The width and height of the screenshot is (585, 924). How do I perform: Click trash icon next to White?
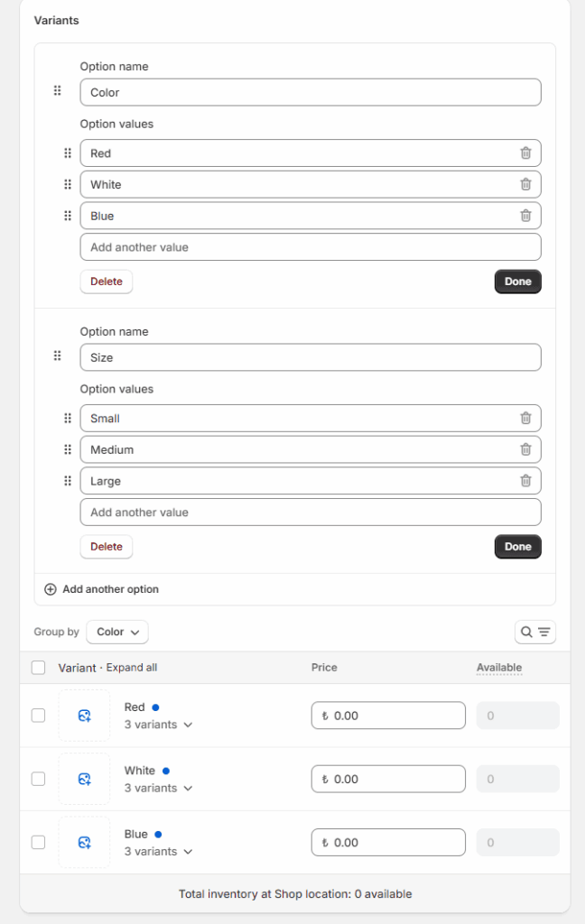click(x=525, y=184)
